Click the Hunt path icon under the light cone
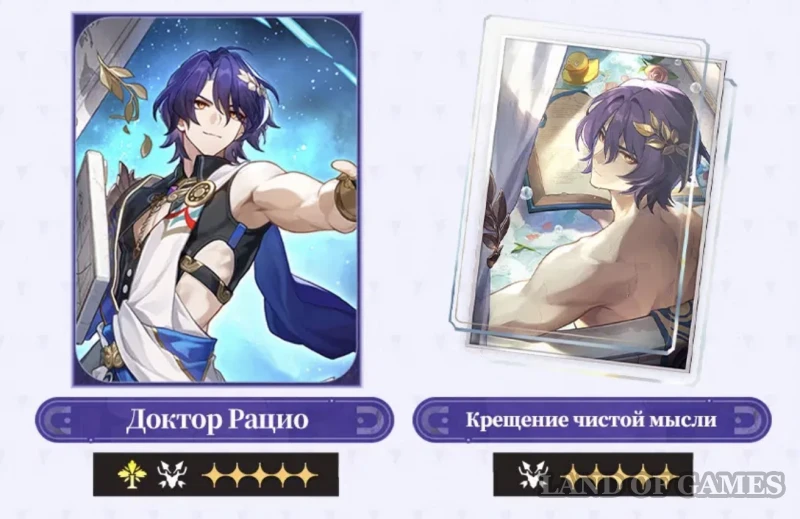Viewport: 800px width, 519px height. 533,475
